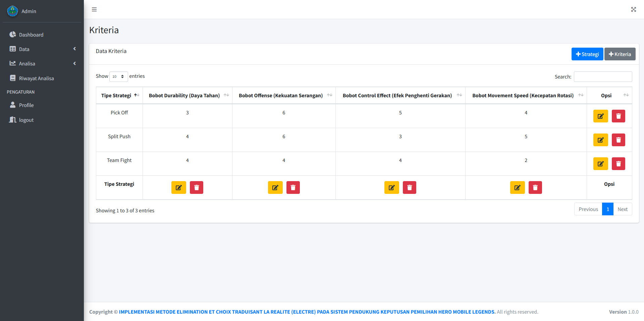Click the Admin user name
The image size is (644, 321).
click(29, 11)
